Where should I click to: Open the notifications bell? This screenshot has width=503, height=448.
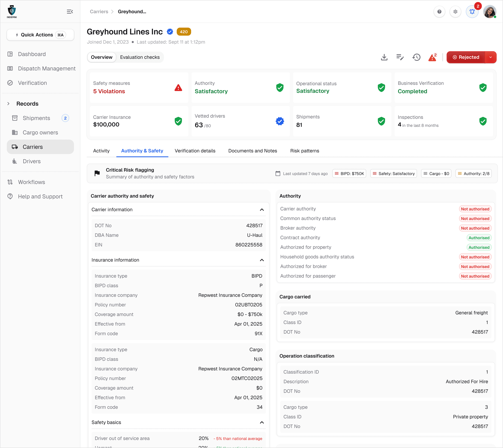(472, 12)
